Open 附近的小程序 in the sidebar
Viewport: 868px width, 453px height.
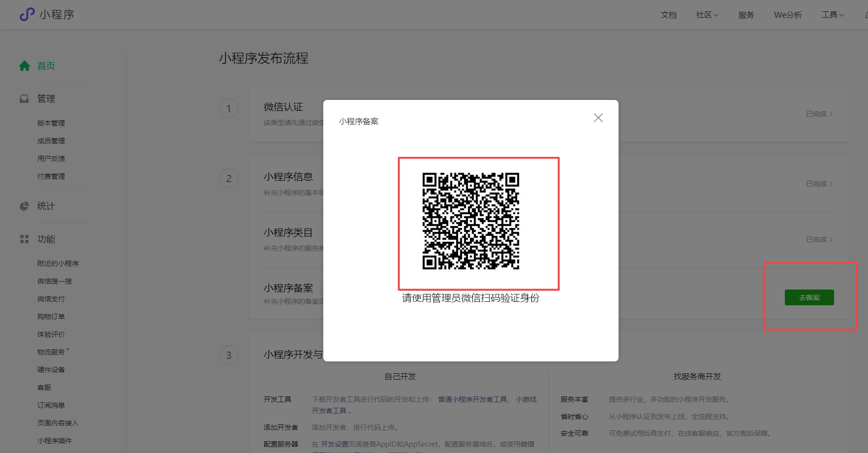pos(58,263)
